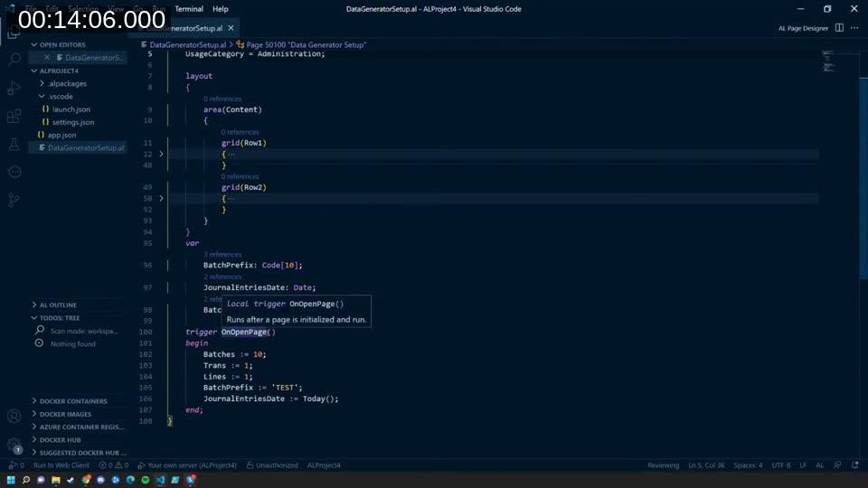Open File Explorer from taskbar
Image resolution: width=868 pixels, height=488 pixels.
click(55, 480)
